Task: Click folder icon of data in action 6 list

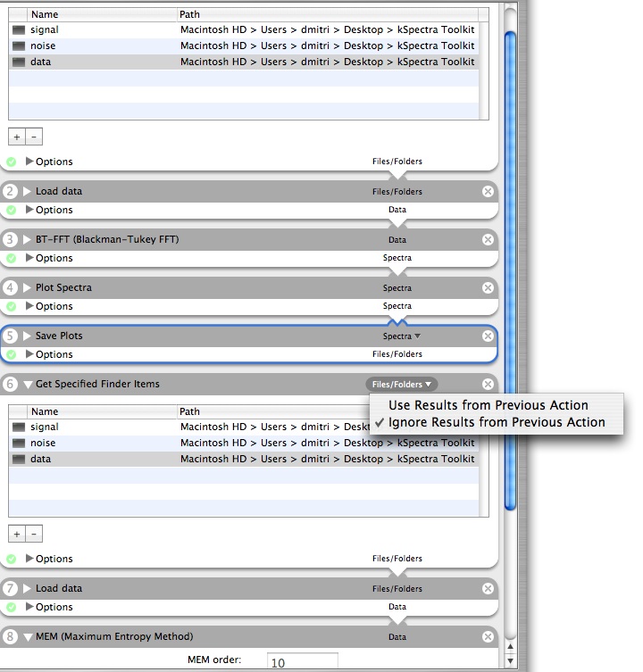Action: 19,459
